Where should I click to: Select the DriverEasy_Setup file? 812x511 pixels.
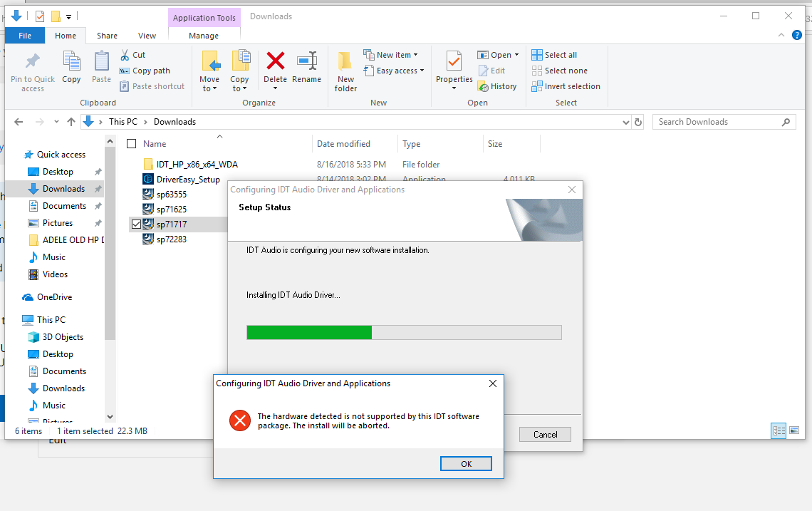(x=188, y=180)
